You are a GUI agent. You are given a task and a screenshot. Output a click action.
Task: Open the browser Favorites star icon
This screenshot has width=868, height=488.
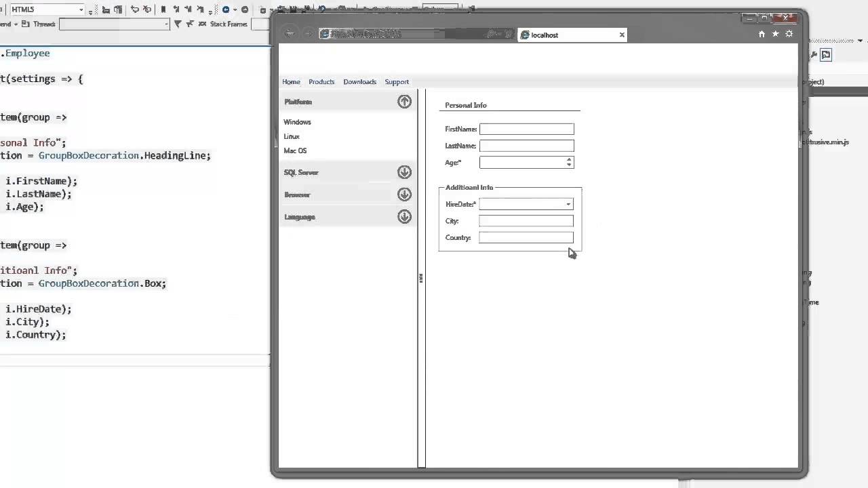tap(775, 34)
